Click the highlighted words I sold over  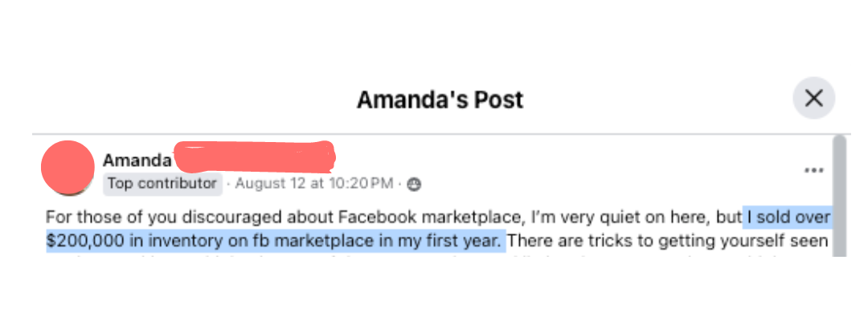(789, 217)
